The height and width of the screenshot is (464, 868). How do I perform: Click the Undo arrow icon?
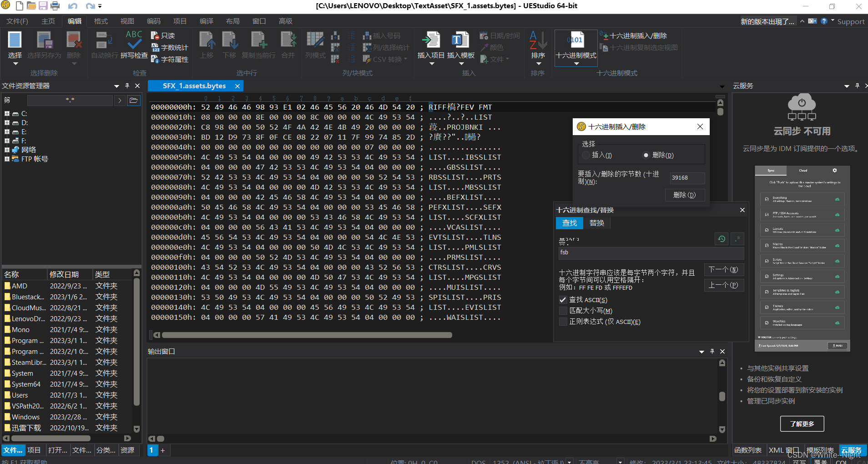[x=73, y=6]
